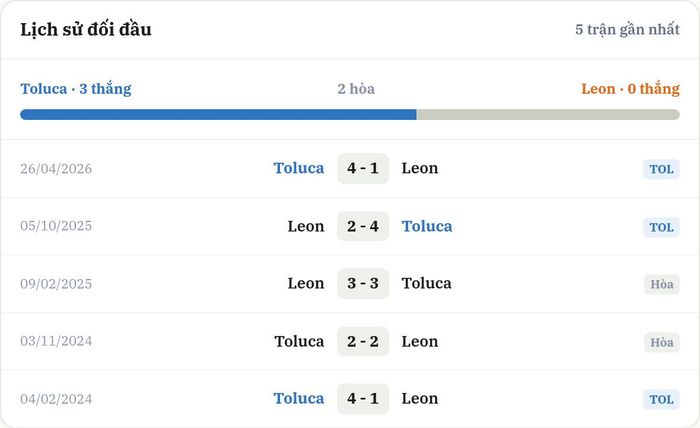This screenshot has width=700, height=428.
Task: Open Toluca team link in 04/02/2024 row
Action: tap(299, 399)
